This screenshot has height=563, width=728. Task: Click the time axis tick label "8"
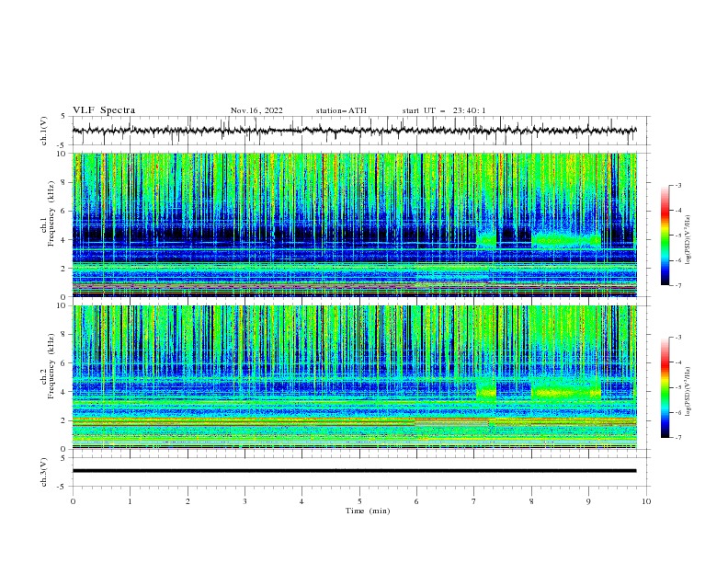531,501
